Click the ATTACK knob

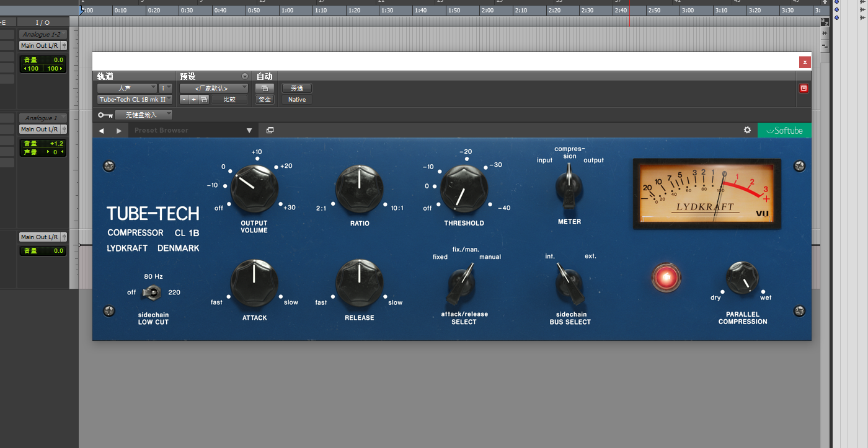(x=254, y=284)
